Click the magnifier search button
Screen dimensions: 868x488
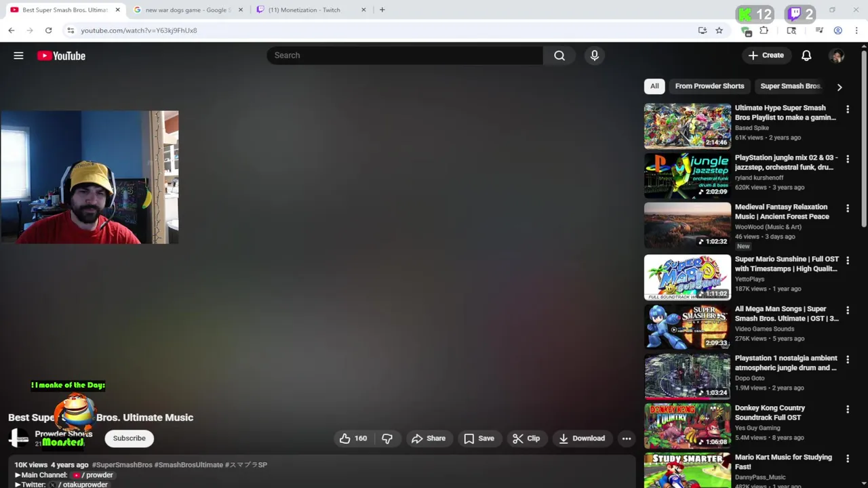pos(559,56)
